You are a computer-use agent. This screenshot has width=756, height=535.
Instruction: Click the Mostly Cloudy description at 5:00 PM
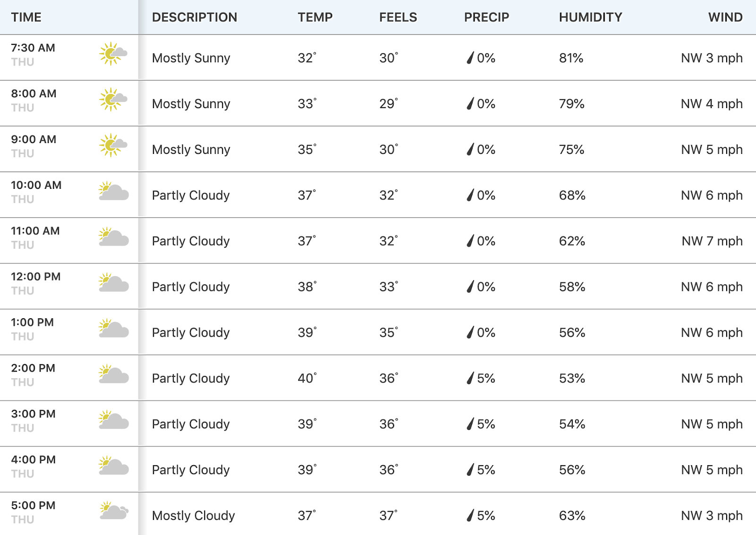pyautogui.click(x=193, y=515)
